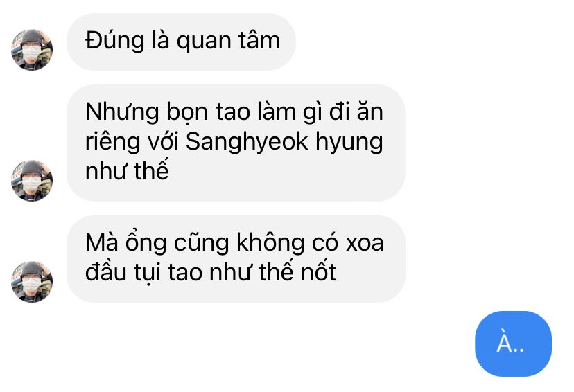The width and height of the screenshot is (574, 392).
Task: Select the message starting 'Mà ổng cũng không'
Action: [236, 259]
